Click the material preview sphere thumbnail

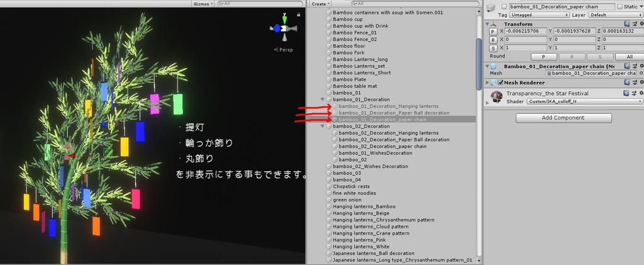497,97
